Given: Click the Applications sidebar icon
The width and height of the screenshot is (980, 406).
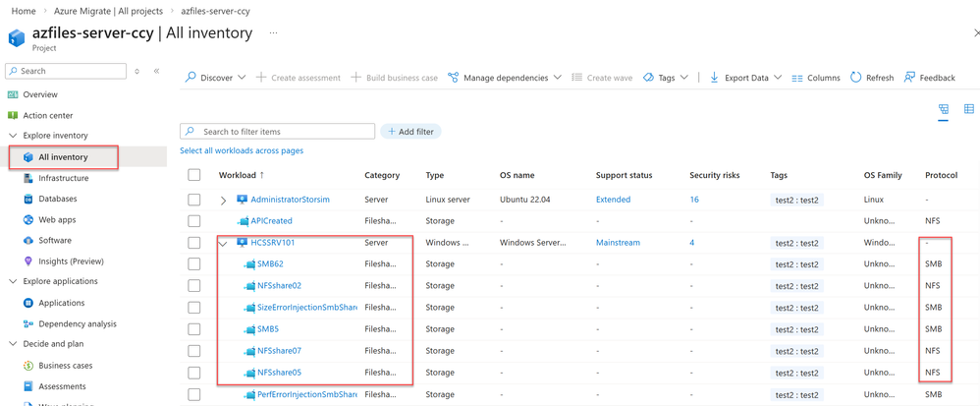Looking at the screenshot, I should click(x=28, y=303).
